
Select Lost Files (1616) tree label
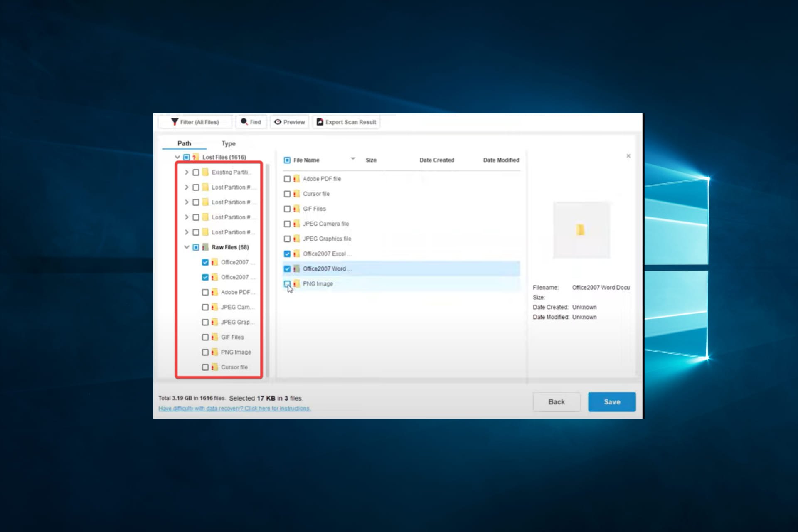(224, 157)
